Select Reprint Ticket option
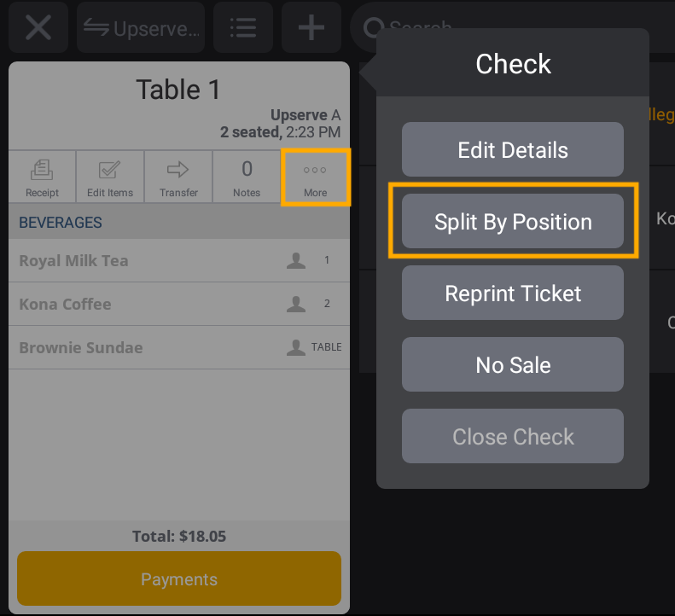Viewport: 675px width, 616px height. (513, 293)
